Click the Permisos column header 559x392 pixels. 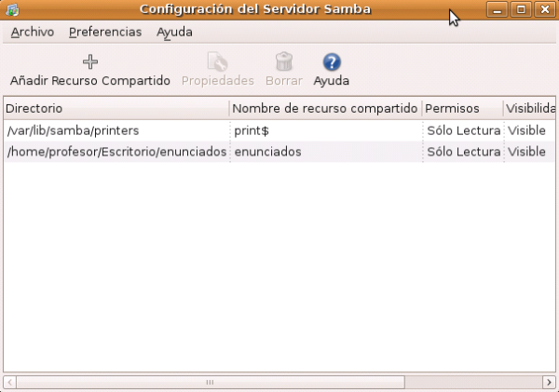(x=462, y=109)
